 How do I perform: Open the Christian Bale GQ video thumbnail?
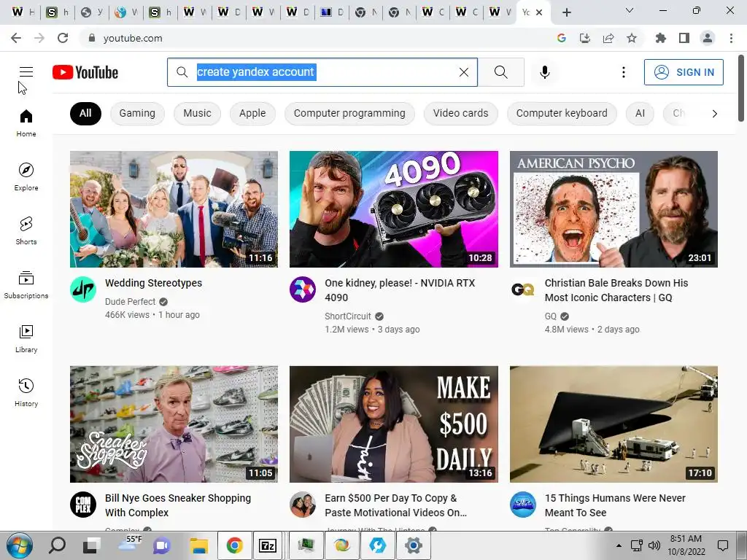[x=614, y=209]
